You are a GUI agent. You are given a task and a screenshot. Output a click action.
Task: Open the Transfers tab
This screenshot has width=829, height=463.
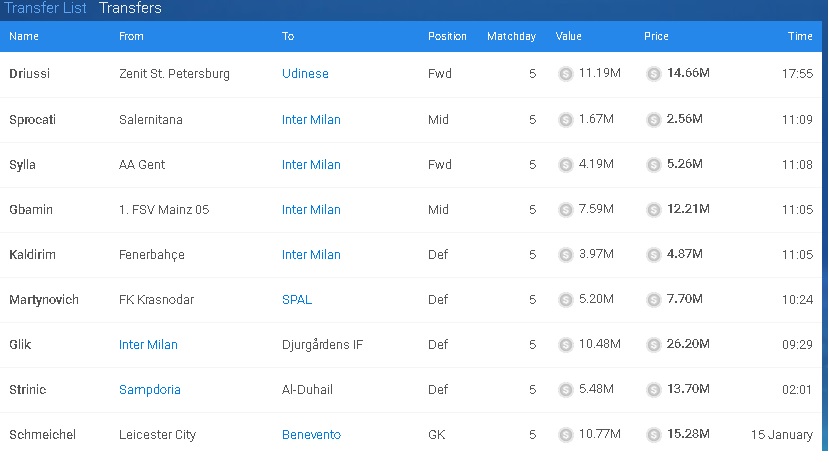point(130,8)
